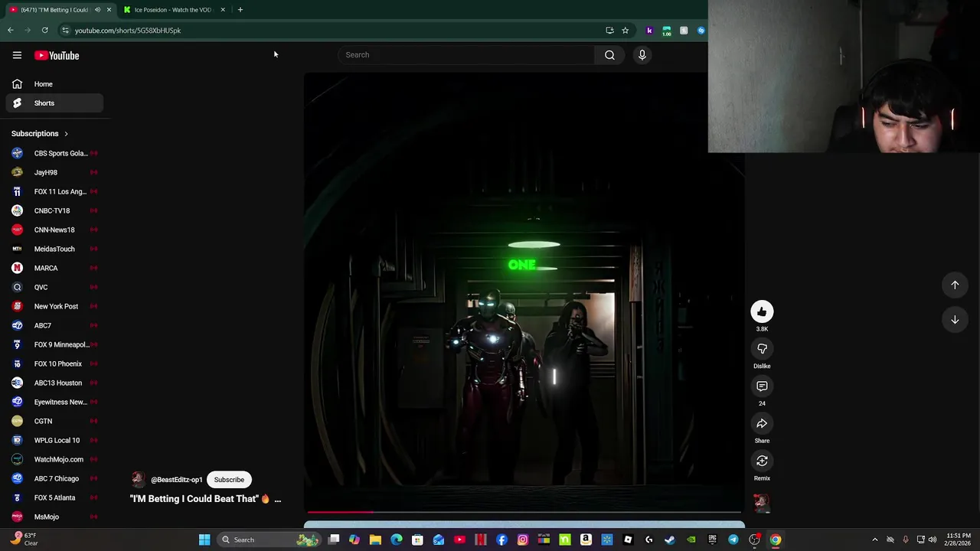Expand the short's title with ellipsis
The width and height of the screenshot is (980, 551).
click(277, 499)
